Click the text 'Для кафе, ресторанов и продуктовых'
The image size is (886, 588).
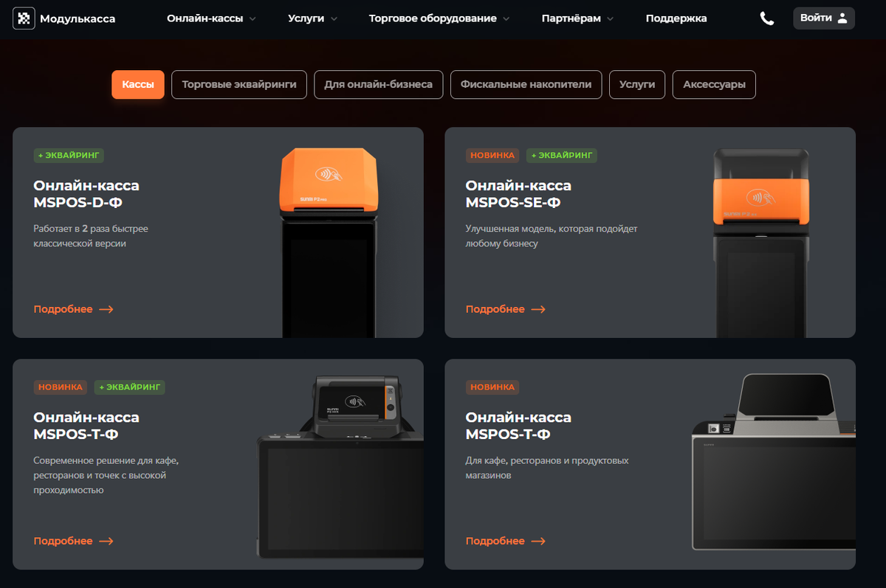547,460
